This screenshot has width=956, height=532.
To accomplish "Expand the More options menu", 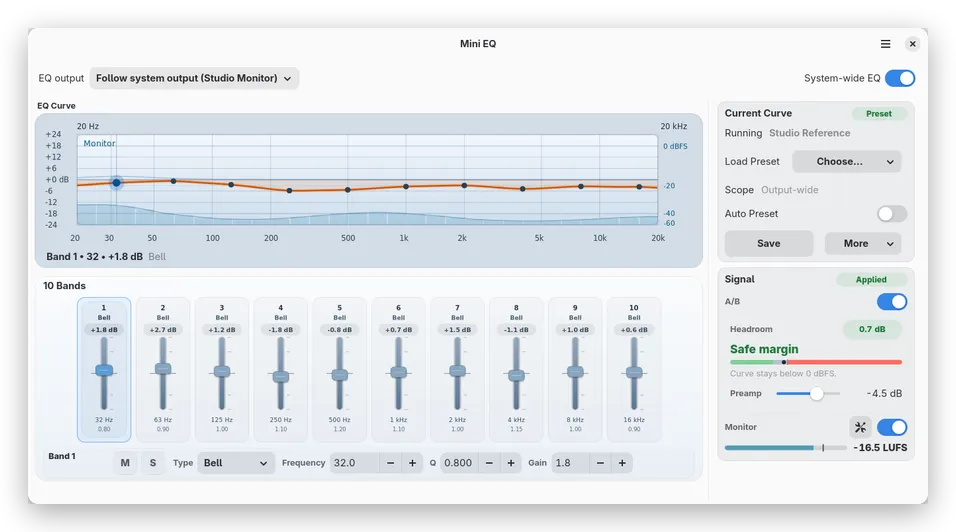I will pos(863,243).
